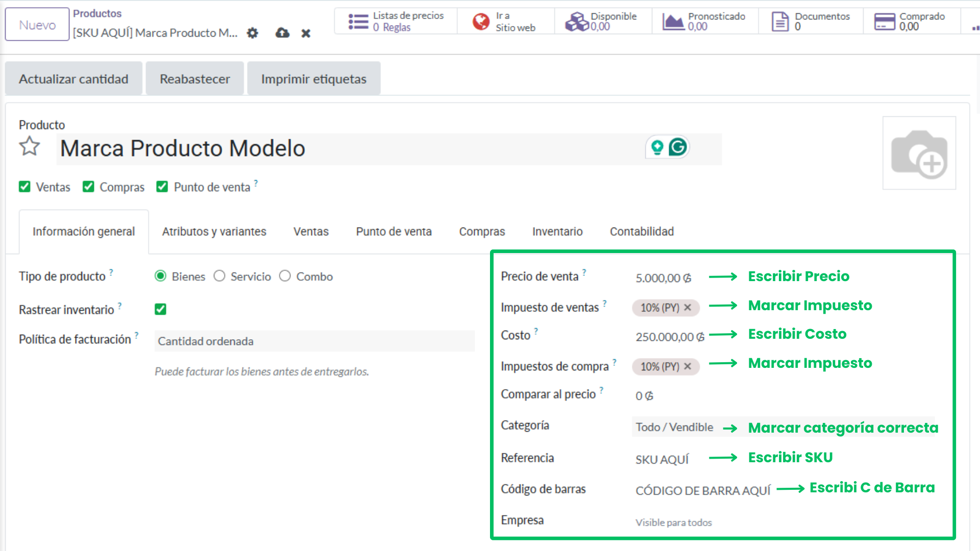Open 'Pronosticado' forecast chart icon
980x551 pixels.
(675, 21)
